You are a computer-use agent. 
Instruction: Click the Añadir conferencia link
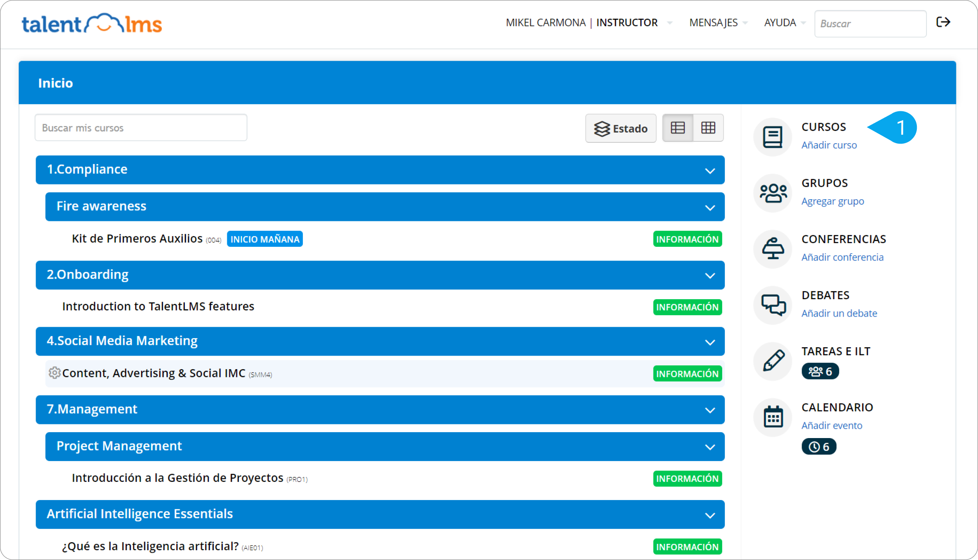[842, 257]
